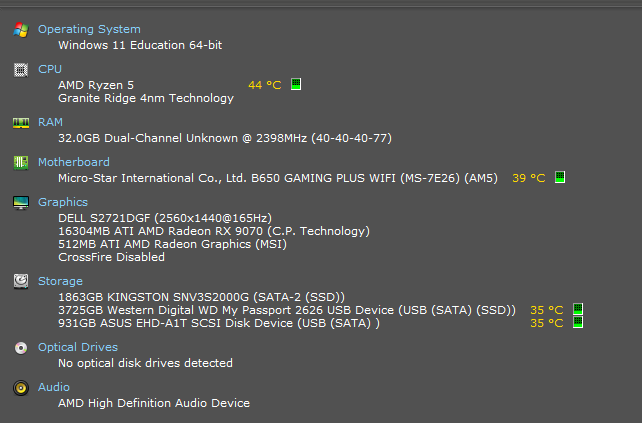The height and width of the screenshot is (423, 642).
Task: Open the Storage section heading
Action: [60, 281]
